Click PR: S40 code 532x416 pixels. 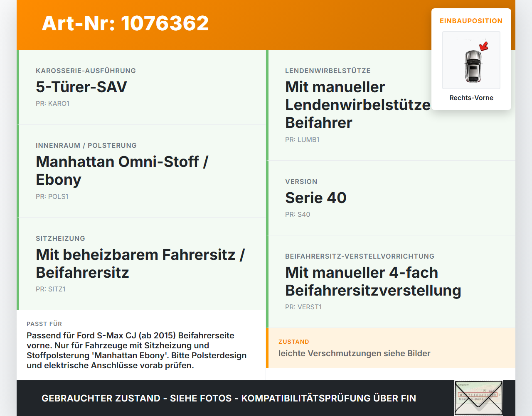point(298,215)
